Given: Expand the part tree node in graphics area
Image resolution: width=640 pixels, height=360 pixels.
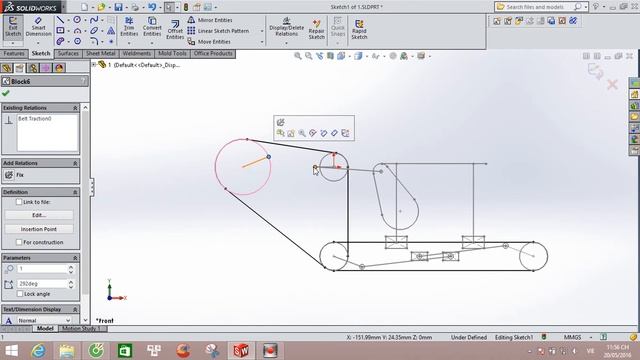Looking at the screenshot, I should tap(94, 64).
